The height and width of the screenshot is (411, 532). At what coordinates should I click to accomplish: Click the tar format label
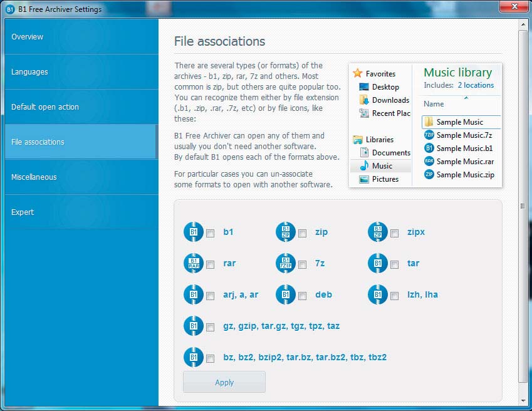(413, 263)
